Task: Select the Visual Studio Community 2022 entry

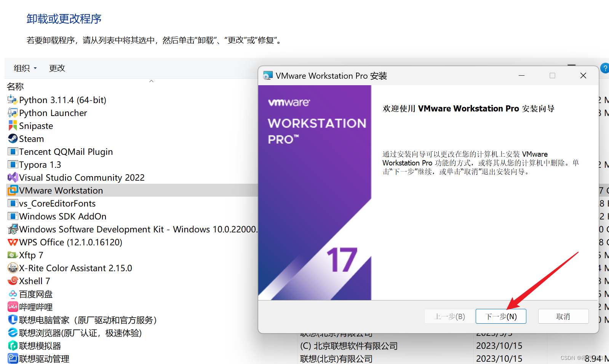Action: tap(82, 178)
